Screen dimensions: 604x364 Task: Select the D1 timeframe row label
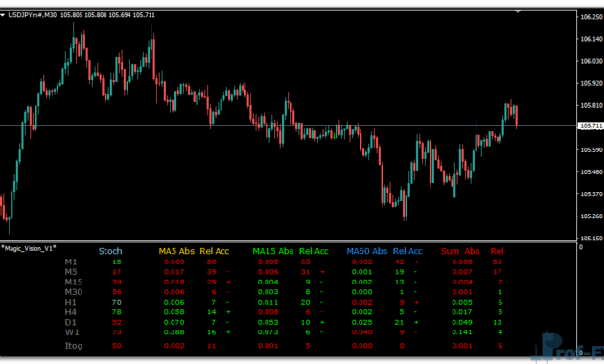pyautogui.click(x=71, y=322)
